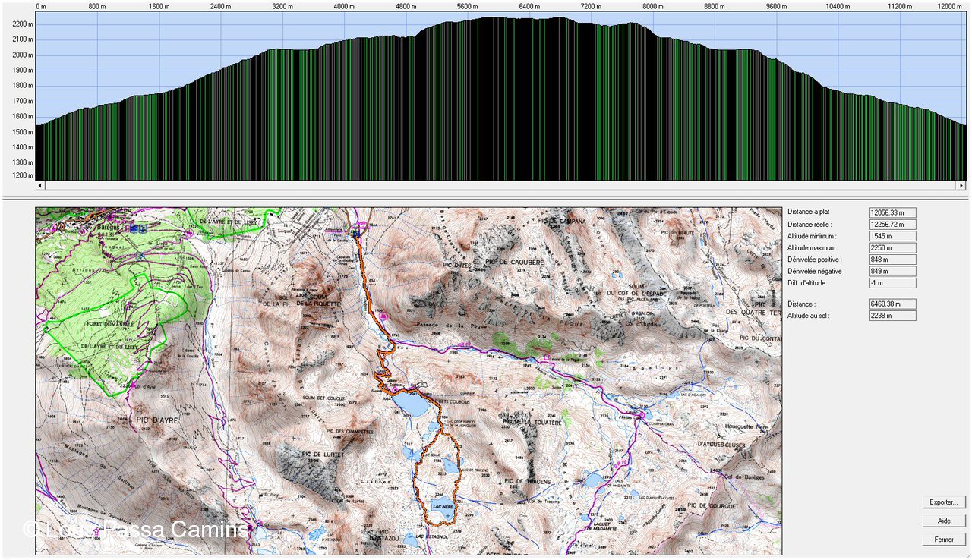Open help with the Aide button
972x560 pixels.
(944, 521)
